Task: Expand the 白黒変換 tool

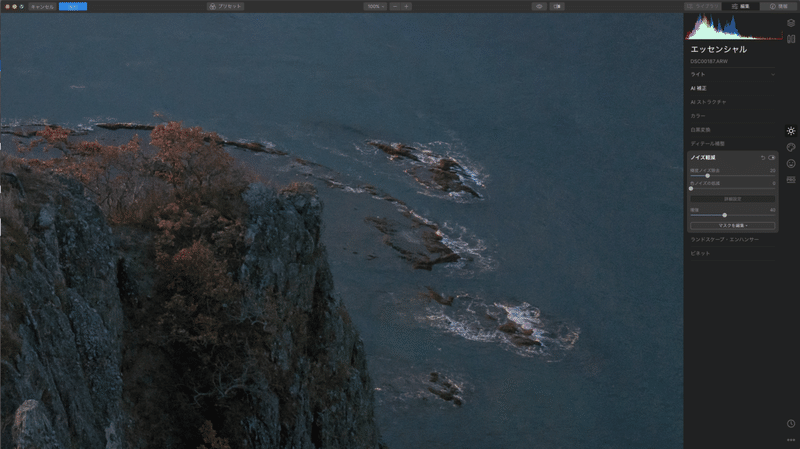Action: pos(732,130)
